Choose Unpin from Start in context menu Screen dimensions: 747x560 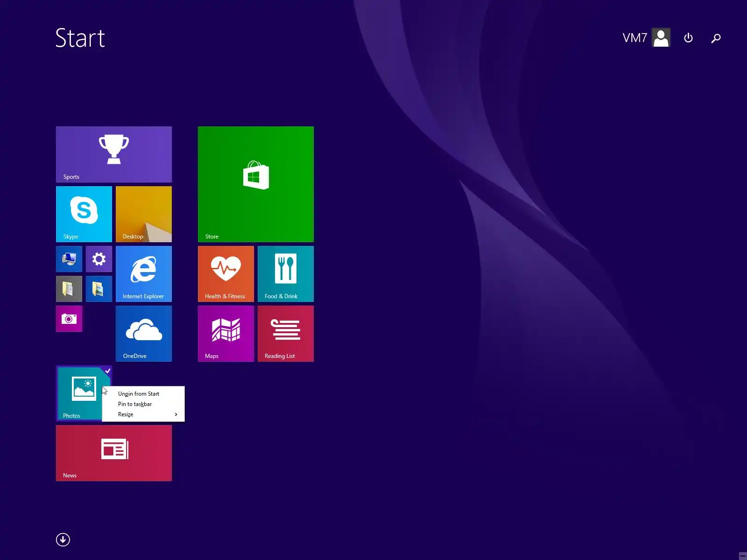click(x=143, y=394)
